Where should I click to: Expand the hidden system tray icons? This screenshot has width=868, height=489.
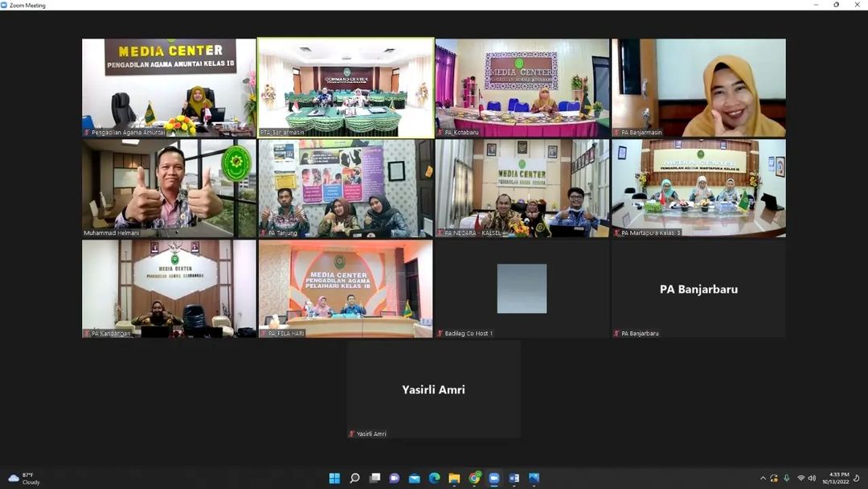click(763, 479)
